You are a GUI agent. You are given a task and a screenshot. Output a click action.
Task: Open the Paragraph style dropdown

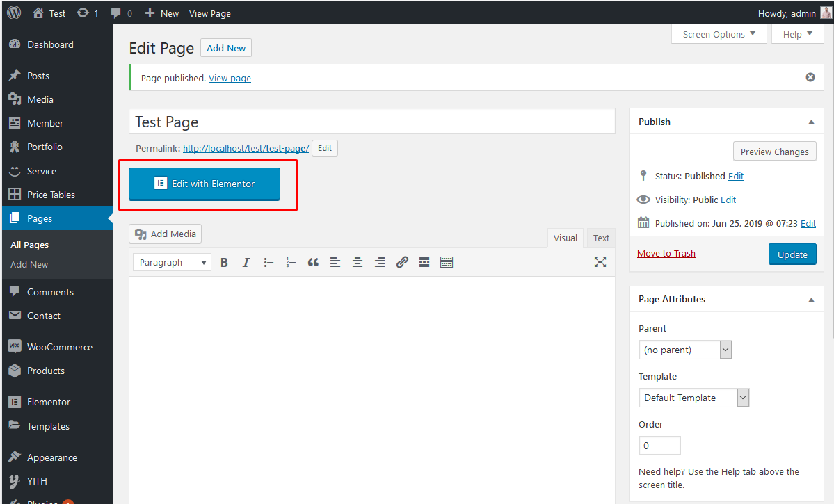[171, 262]
